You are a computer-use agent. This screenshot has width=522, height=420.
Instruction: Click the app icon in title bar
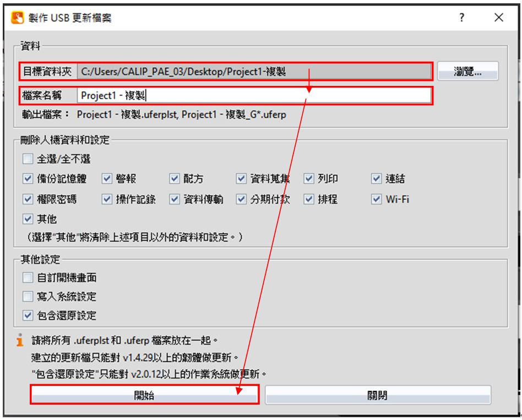coord(17,17)
